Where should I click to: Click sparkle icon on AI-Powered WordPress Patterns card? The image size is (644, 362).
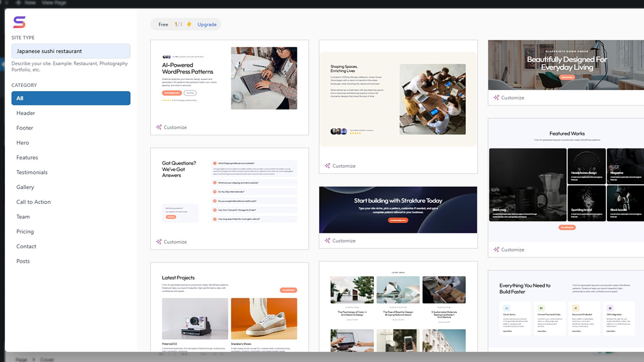(x=158, y=127)
